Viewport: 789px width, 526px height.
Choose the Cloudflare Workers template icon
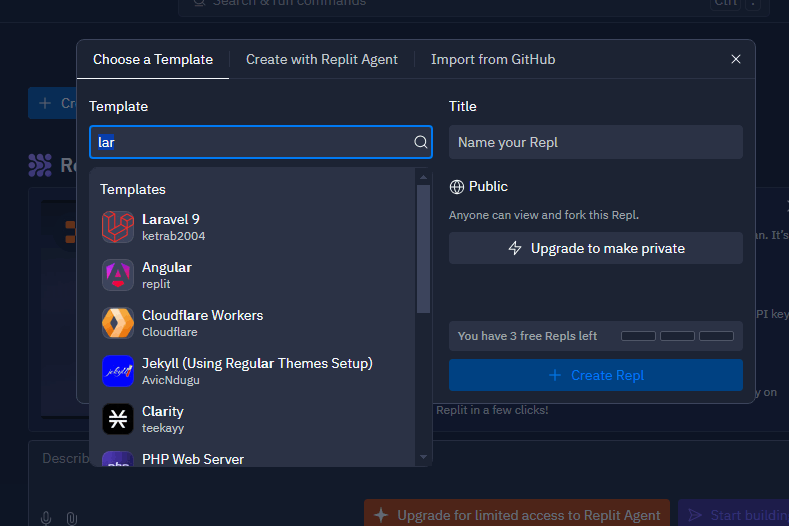click(x=118, y=323)
